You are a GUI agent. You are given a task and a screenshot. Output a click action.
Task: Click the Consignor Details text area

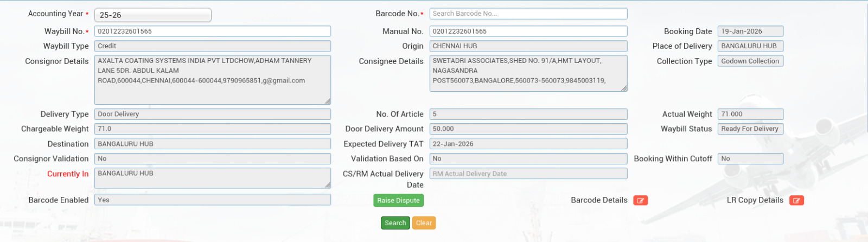pyautogui.click(x=212, y=79)
